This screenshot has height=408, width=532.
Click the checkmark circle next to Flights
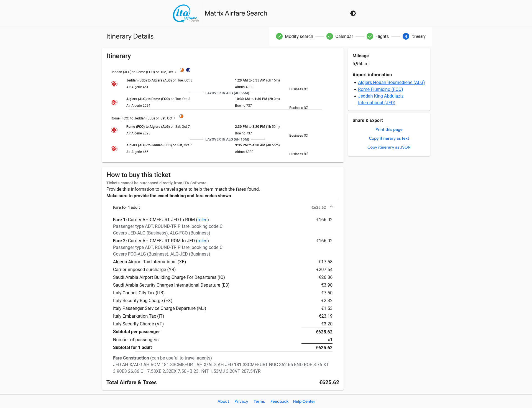pyautogui.click(x=370, y=36)
